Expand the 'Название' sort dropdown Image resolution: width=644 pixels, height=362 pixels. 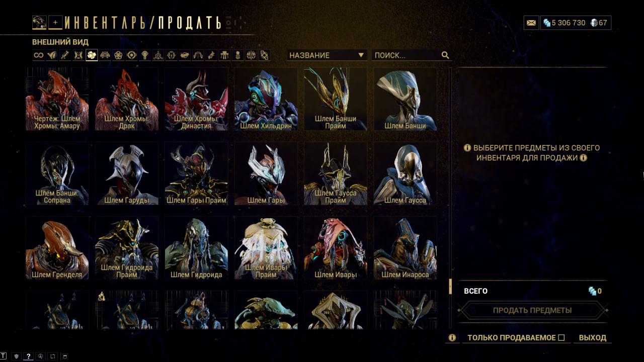pyautogui.click(x=327, y=55)
